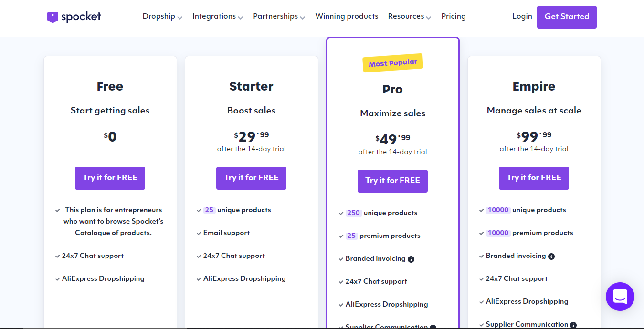The width and height of the screenshot is (644, 329).
Task: Click checkmark beside Starter Email support
Action: (199, 233)
